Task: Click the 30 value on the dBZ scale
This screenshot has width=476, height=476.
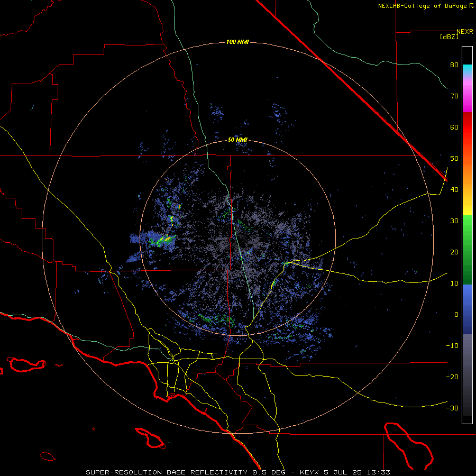Action: point(454,221)
